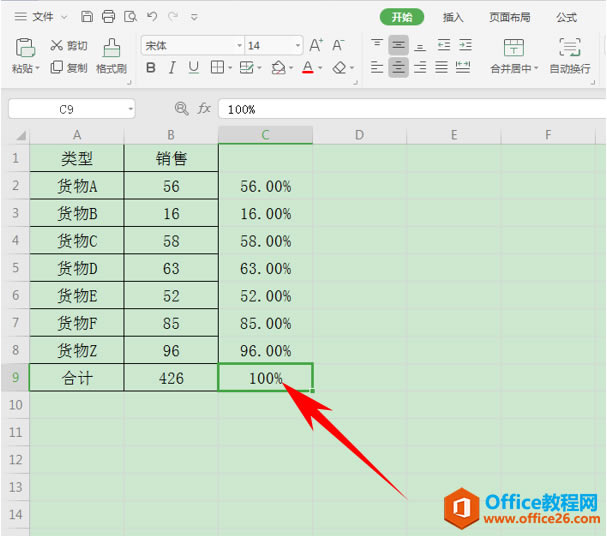Viewport: 607px width, 536px height.
Task: Select row 9 header
Action: point(15,377)
